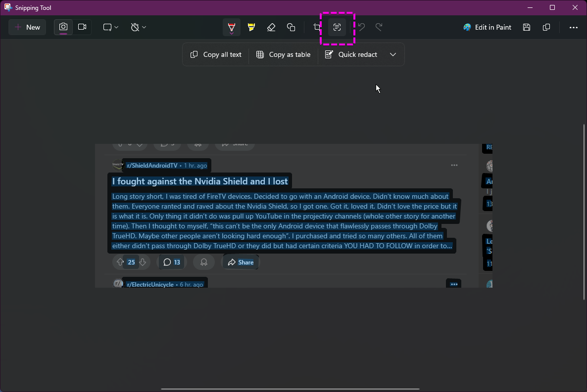Open the ElectricUnicycle post's three-dot menu
Image resolution: width=587 pixels, height=392 pixels.
[454, 284]
